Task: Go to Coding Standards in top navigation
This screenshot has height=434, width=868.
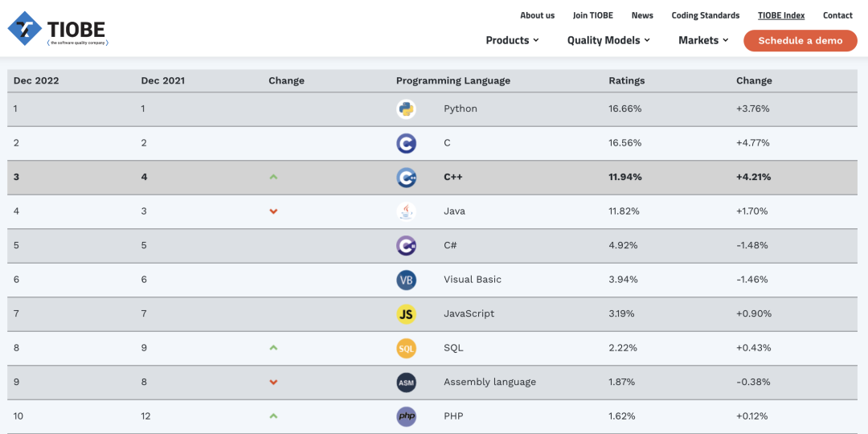Action: point(705,15)
